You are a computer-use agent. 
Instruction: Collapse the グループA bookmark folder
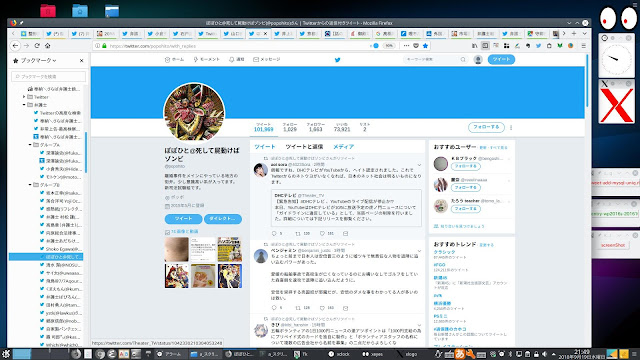point(30,145)
